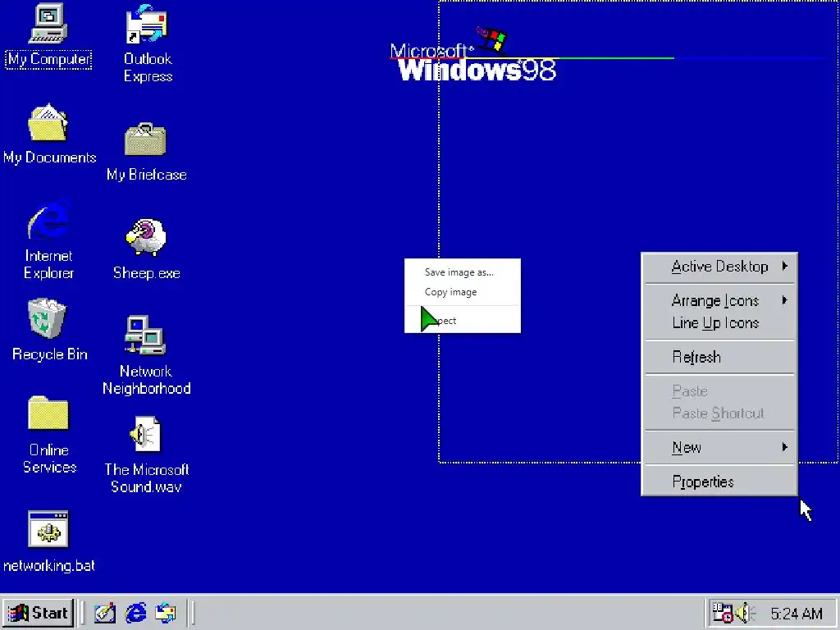
Task: Open the volume speaker tray icon
Action: tap(745, 613)
